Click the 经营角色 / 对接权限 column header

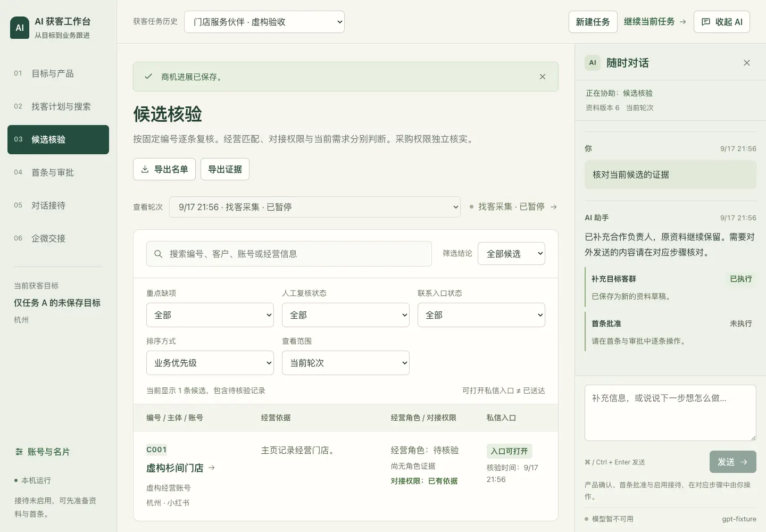[423, 418]
